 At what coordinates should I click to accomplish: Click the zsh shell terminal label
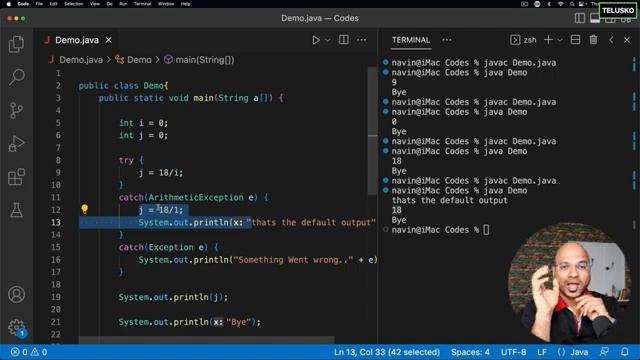pos(524,40)
